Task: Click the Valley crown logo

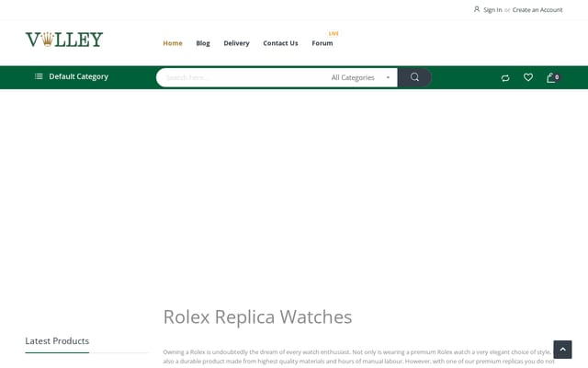Action: (64, 40)
